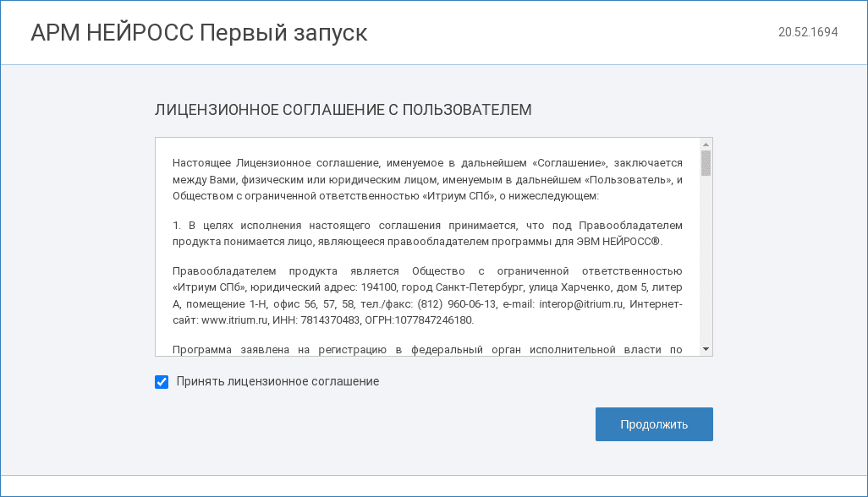Click the website www.itrium.ru in the text
The height and width of the screenshot is (497, 868).
(x=234, y=320)
